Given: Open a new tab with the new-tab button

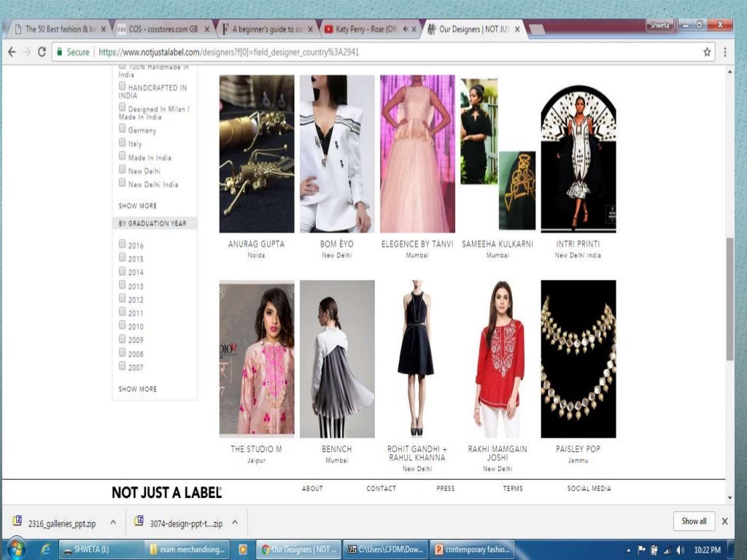Looking at the screenshot, I should tap(537, 29).
